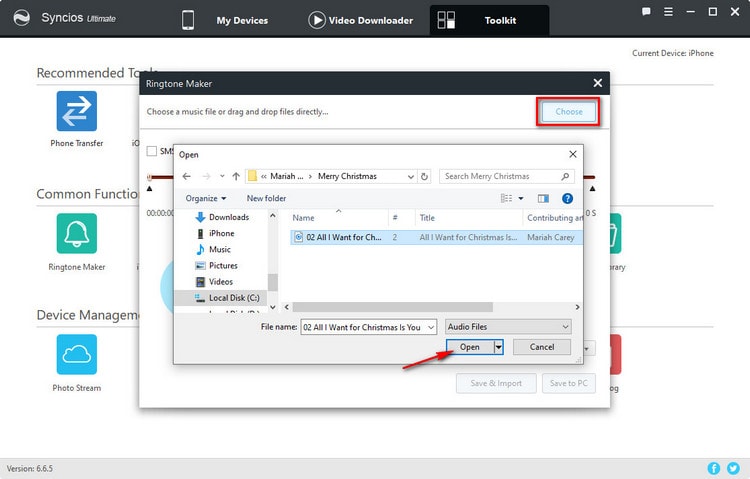This screenshot has width=750, height=479.
Task: Go back in the Open dialog
Action: click(x=187, y=177)
